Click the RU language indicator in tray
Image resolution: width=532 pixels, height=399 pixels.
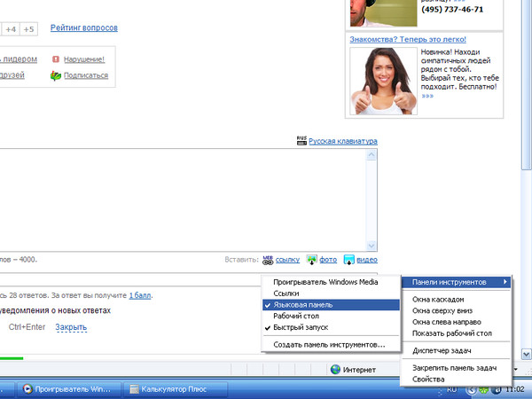451,390
